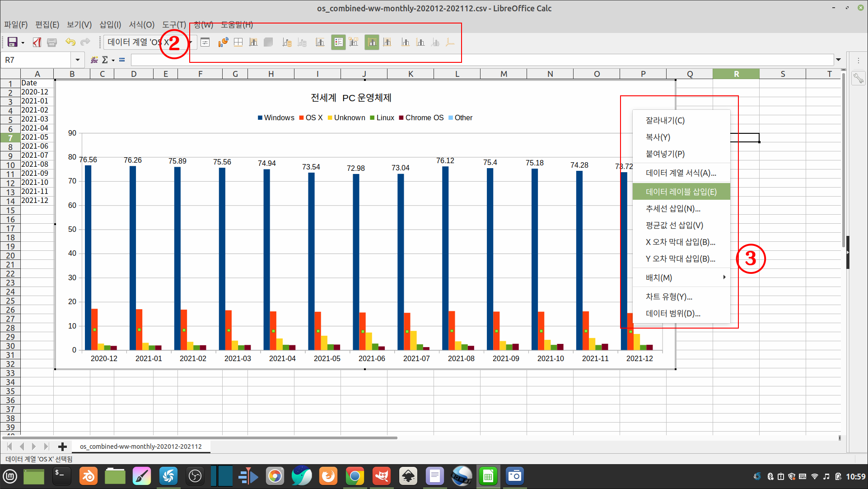
Task: Expand the formula bar arrow
Action: click(839, 60)
